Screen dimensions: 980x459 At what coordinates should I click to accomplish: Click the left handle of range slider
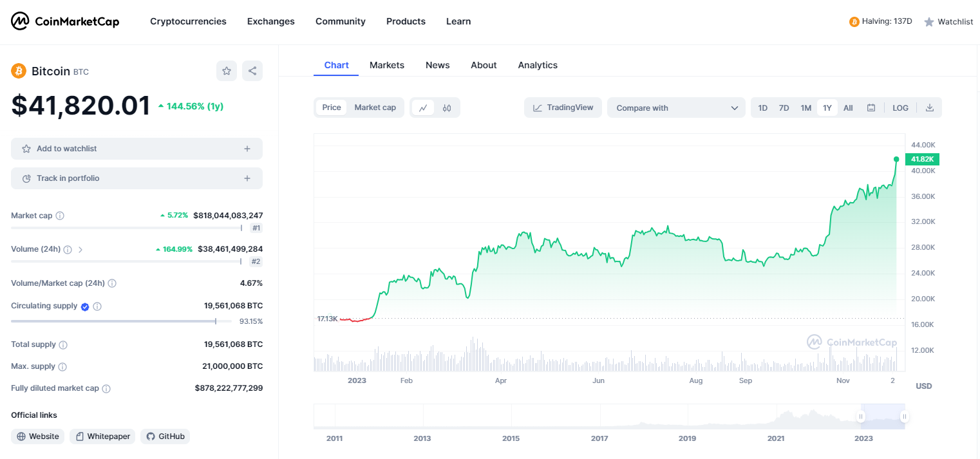pos(861,417)
